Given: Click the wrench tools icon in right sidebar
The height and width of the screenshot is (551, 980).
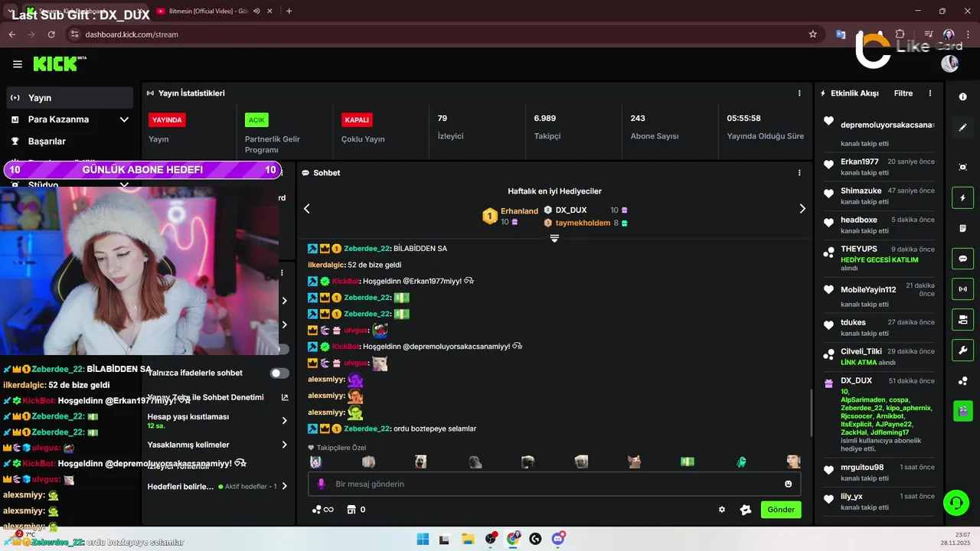Looking at the screenshot, I should coord(962,350).
